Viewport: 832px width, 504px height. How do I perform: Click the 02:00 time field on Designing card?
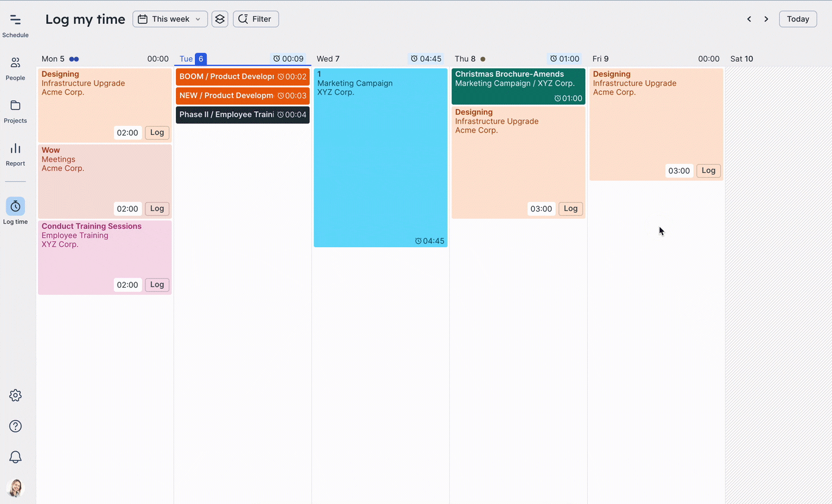(x=128, y=133)
